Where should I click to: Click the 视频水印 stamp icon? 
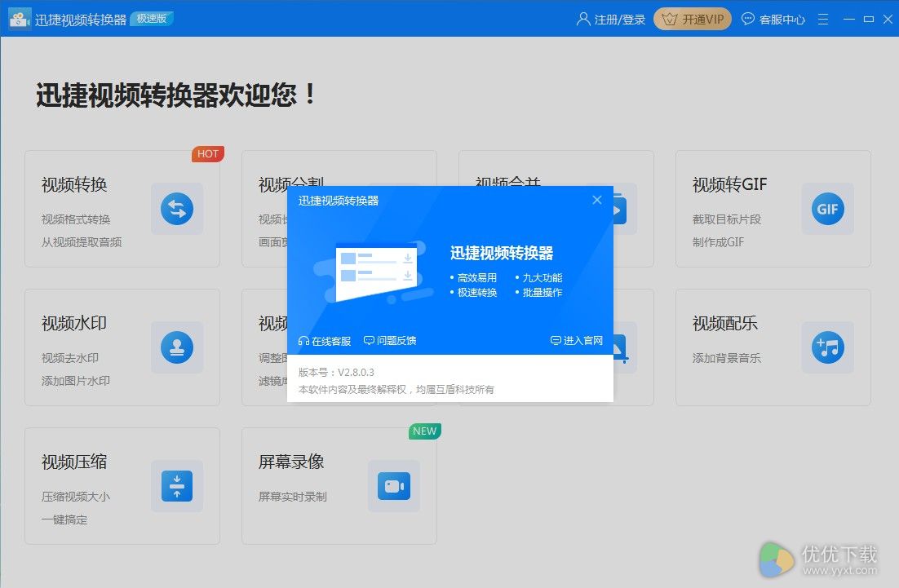[177, 348]
